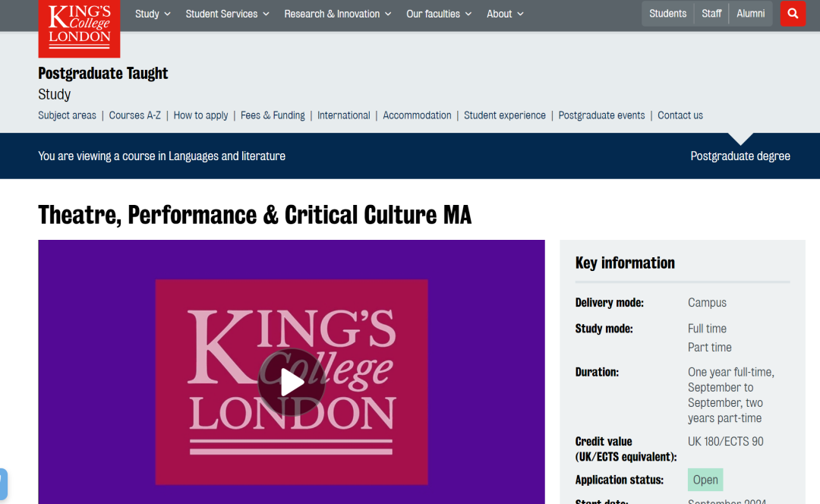This screenshot has height=504, width=820.
Task: Click the Postgraduate Taught heading
Action: point(103,73)
